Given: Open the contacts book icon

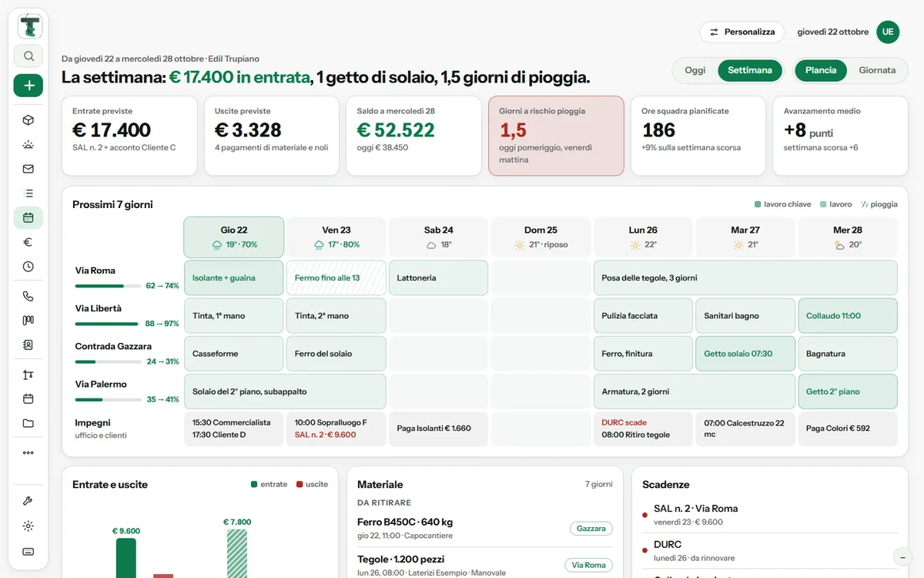Looking at the screenshot, I should coord(28,345).
